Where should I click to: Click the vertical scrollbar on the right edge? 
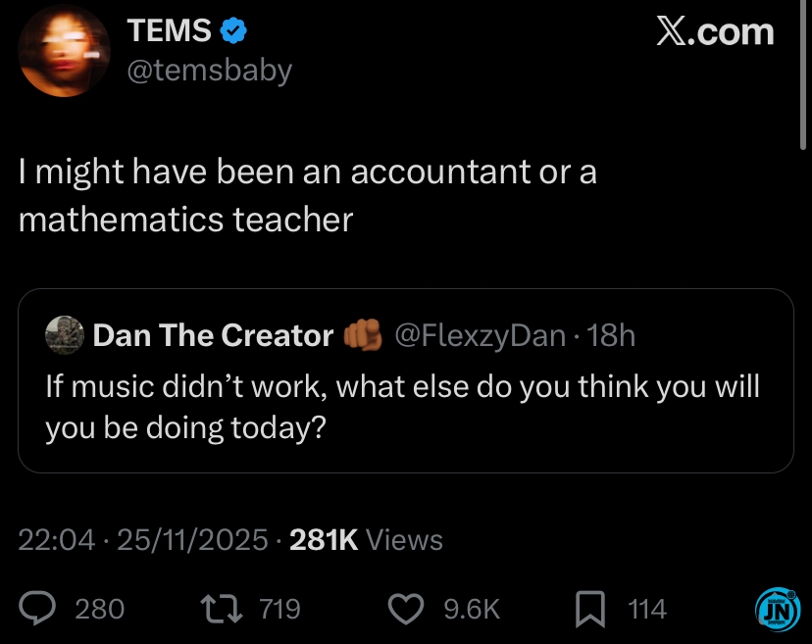[x=804, y=78]
